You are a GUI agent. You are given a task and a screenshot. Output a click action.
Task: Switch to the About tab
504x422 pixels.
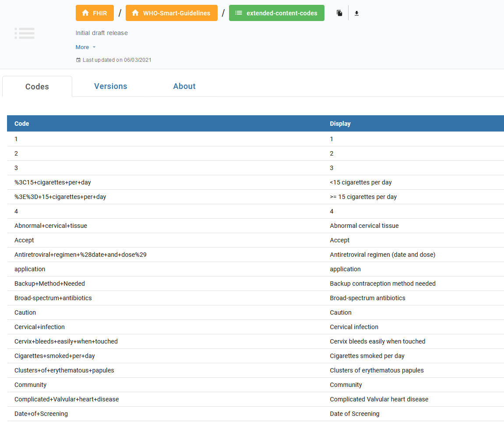coord(184,86)
